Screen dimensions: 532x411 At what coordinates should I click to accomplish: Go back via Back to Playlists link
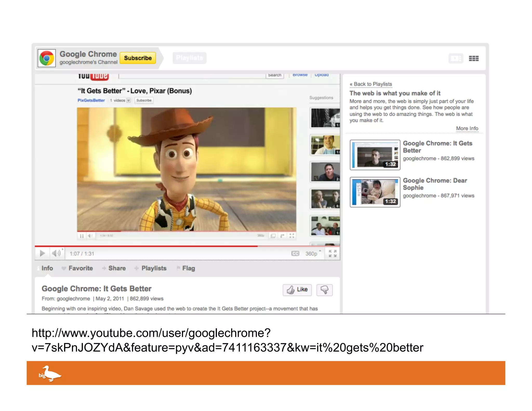(x=371, y=84)
